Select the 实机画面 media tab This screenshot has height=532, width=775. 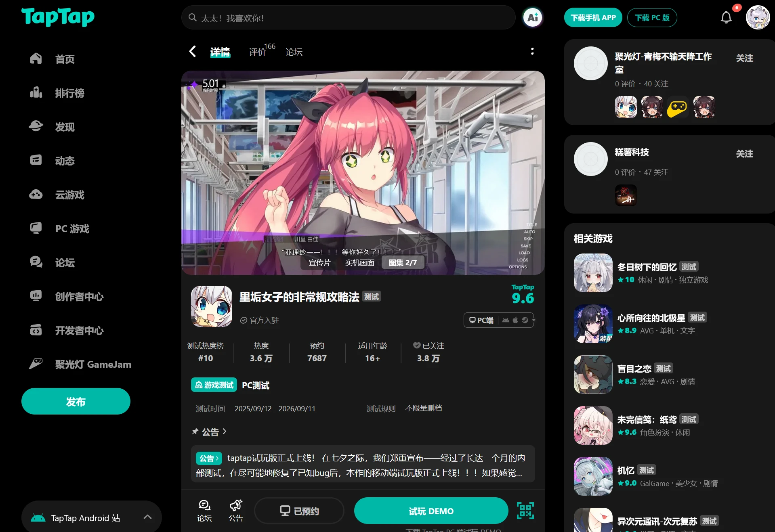click(360, 263)
